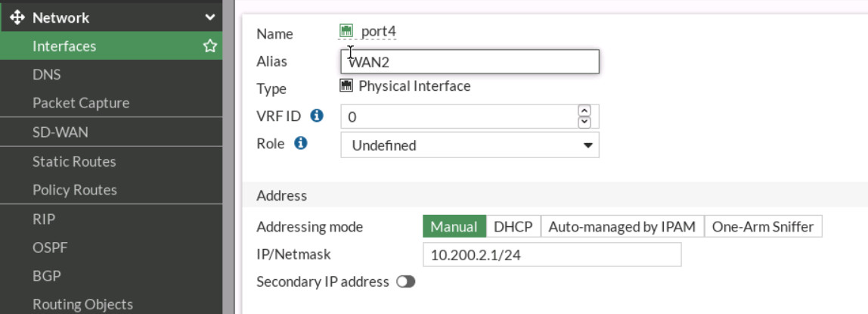Click the Alias text field

coord(470,62)
